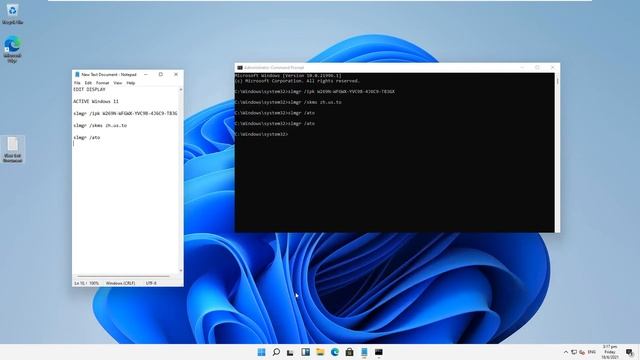Click 'Windows (CRLF)' in Notepad status bar
This screenshot has width=640, height=360.
coord(120,283)
